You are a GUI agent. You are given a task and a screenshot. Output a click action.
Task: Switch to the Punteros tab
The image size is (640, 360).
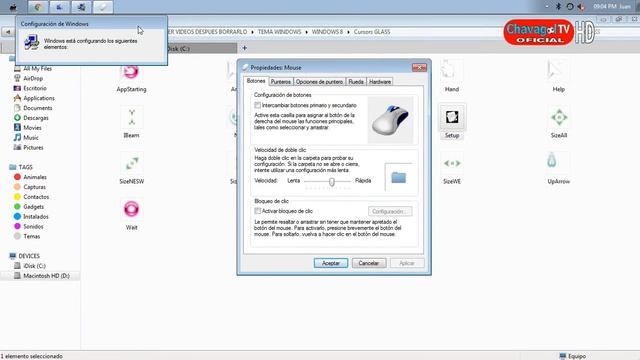point(281,82)
